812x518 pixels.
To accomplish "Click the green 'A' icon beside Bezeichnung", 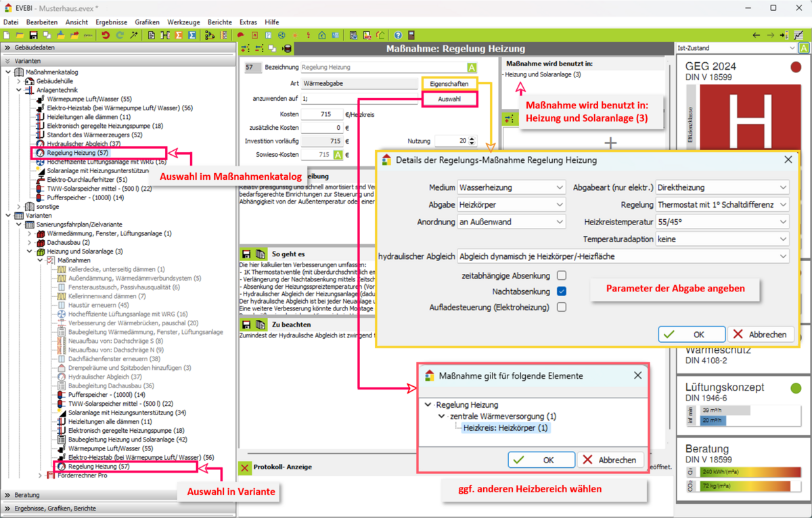I will point(472,68).
